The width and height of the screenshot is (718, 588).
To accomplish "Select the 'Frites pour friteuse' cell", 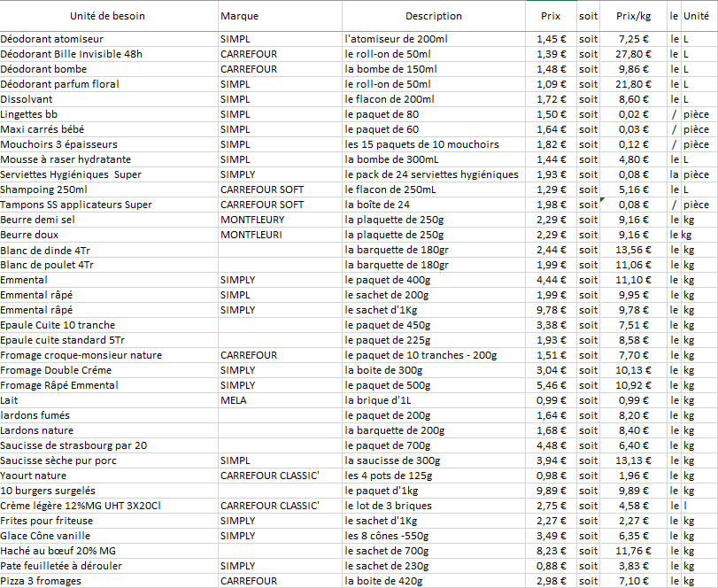I will pos(109,521).
